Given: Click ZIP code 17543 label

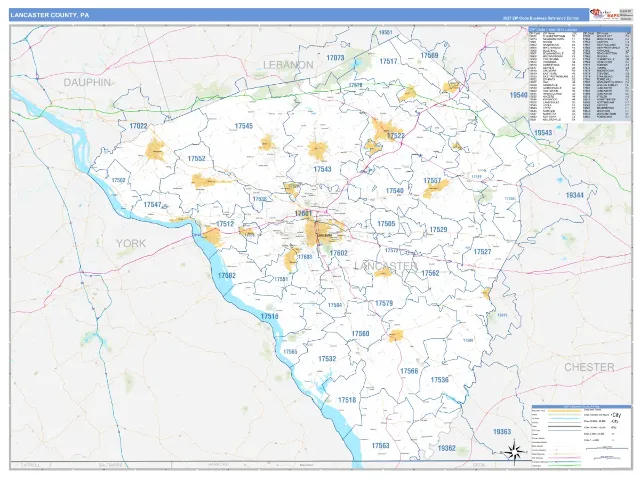Looking at the screenshot, I should (322, 169).
